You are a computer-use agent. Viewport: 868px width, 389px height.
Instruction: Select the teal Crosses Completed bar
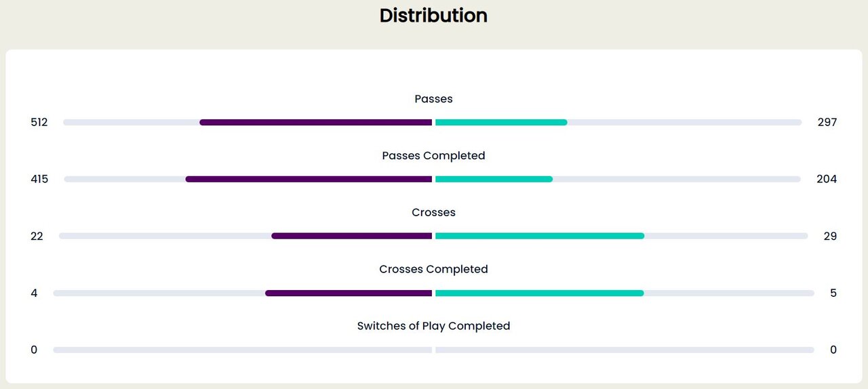tap(539, 293)
